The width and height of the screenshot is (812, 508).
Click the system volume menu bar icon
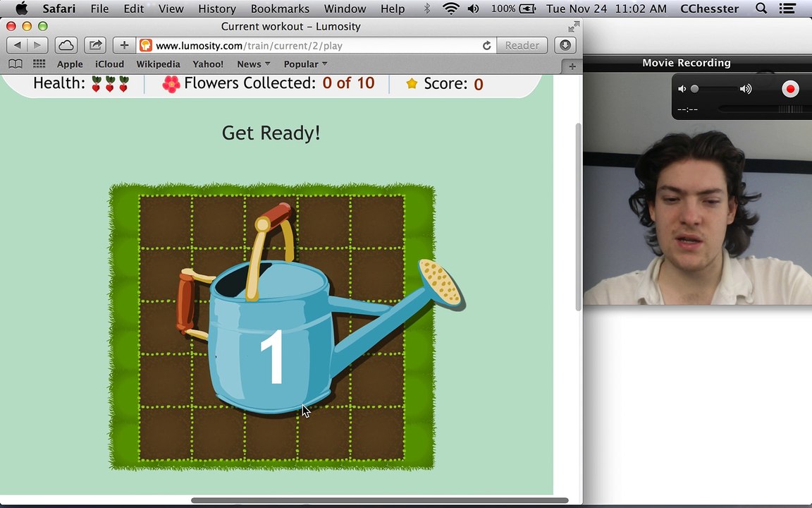pyautogui.click(x=474, y=8)
